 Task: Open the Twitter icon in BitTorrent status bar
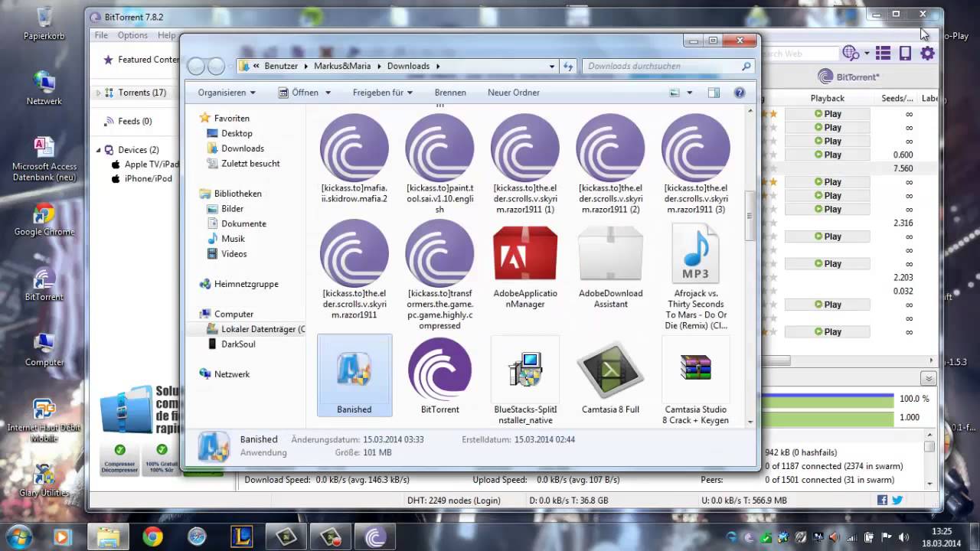[x=897, y=500]
